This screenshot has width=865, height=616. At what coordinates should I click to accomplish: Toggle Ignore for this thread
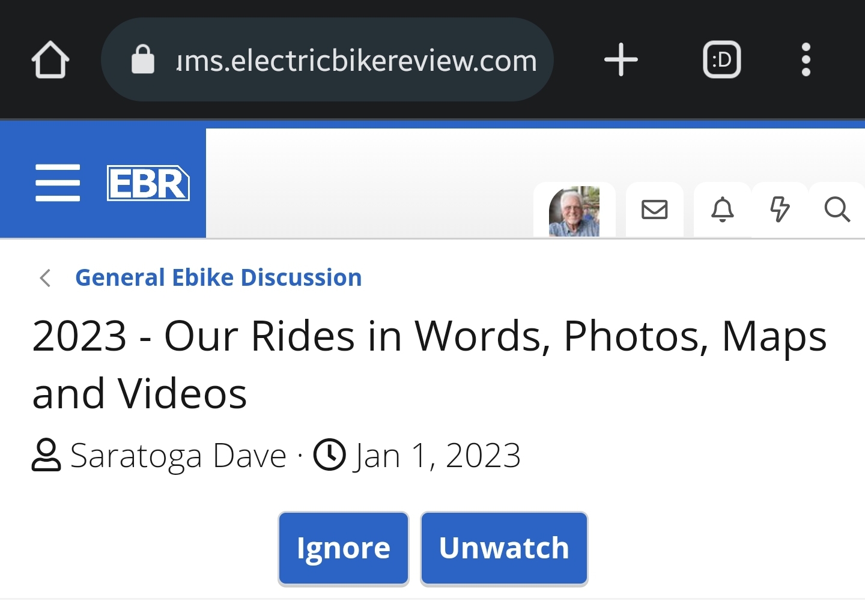click(x=343, y=548)
